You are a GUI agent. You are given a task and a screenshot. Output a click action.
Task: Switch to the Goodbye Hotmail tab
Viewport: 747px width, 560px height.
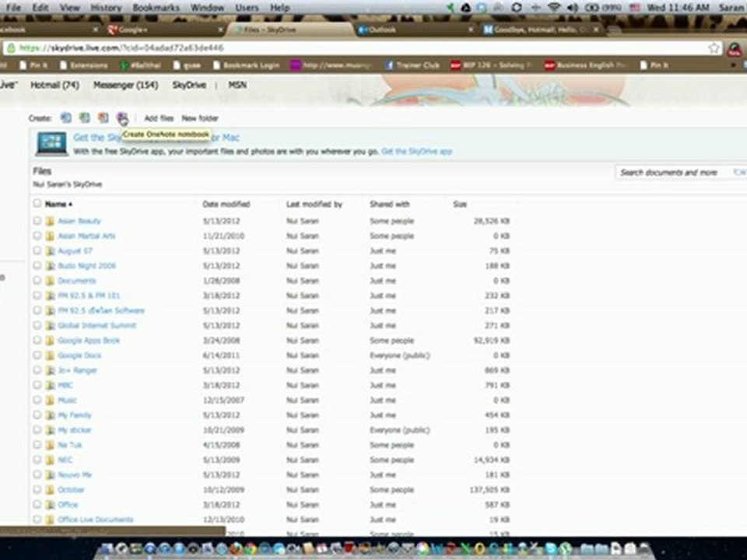[x=540, y=30]
